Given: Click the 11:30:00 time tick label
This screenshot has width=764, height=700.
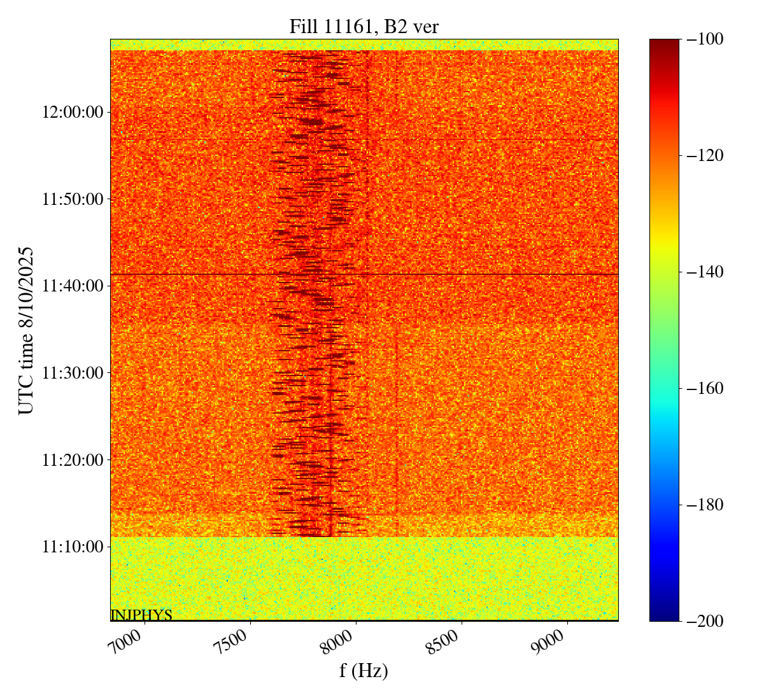Looking at the screenshot, I should point(72,373).
